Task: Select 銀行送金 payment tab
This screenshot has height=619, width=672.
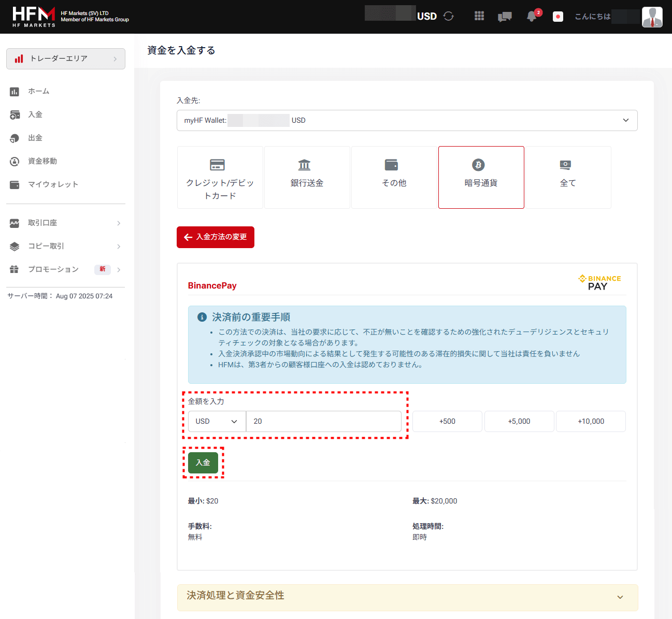Action: (307, 177)
